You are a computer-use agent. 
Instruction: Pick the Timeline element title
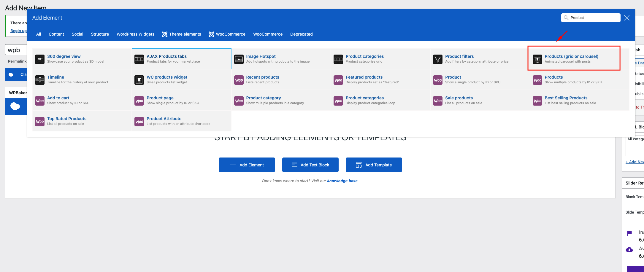pyautogui.click(x=55, y=77)
